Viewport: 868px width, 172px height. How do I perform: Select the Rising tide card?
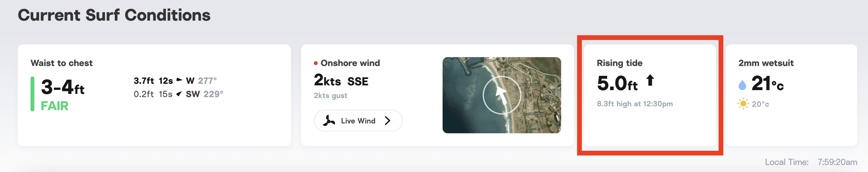tap(650, 95)
